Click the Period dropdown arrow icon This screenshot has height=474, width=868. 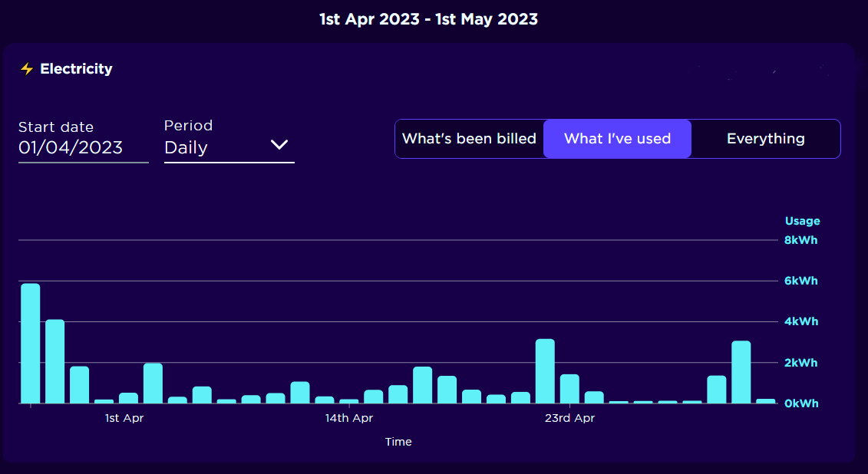(x=279, y=144)
